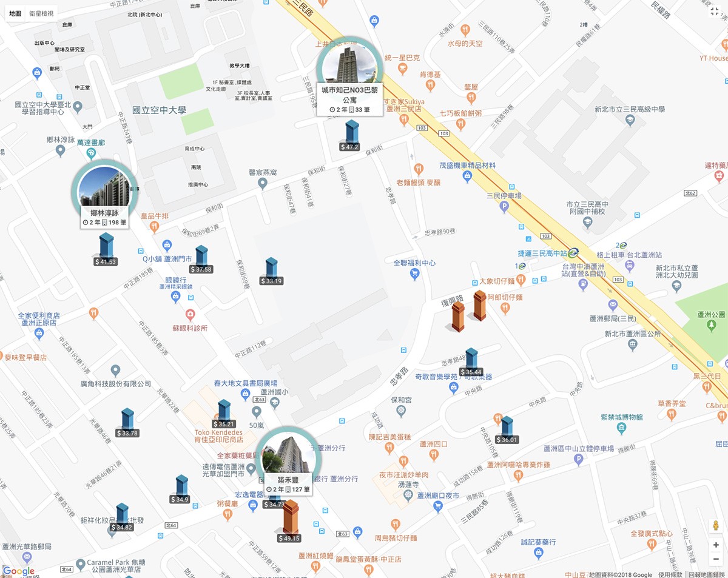
Task: Click the 馨宸蒸窩 location pin
Action: 262,183
